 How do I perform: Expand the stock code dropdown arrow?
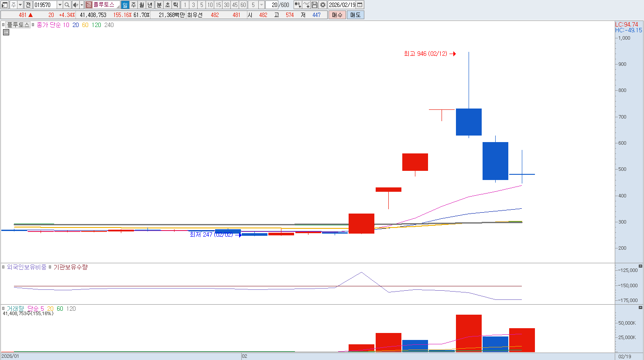point(60,5)
